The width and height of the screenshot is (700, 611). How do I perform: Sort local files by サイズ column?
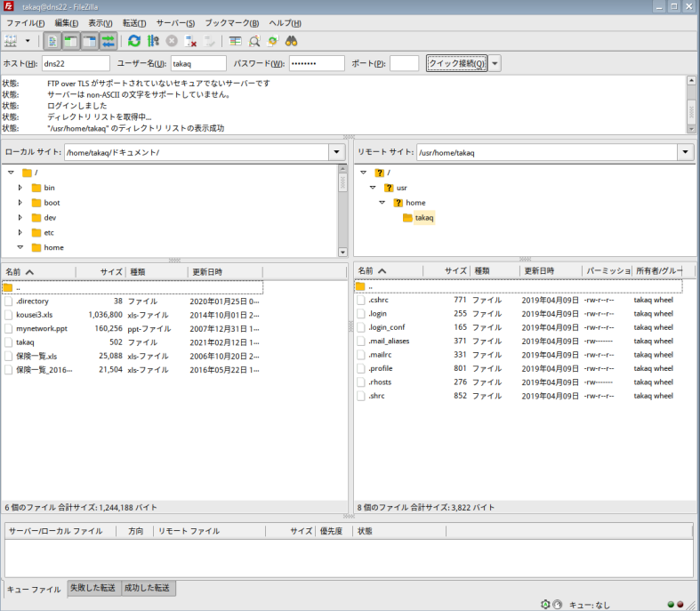tap(101, 272)
